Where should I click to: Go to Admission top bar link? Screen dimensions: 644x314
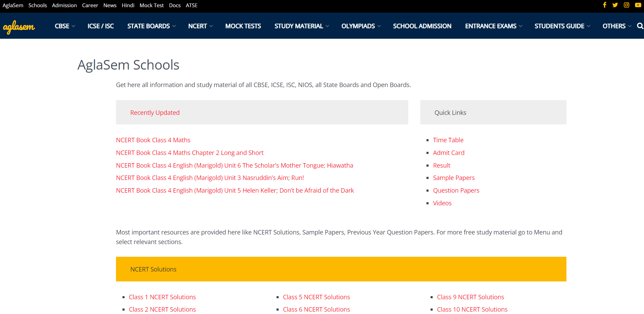[64, 5]
